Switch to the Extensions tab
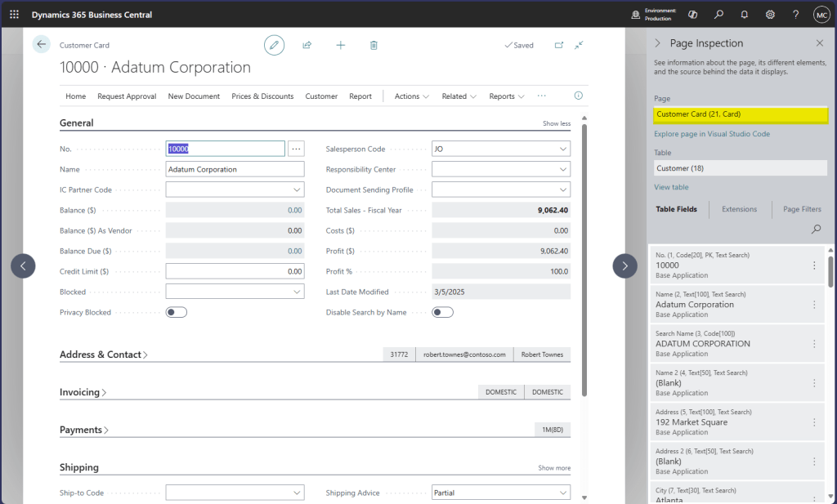The height and width of the screenshot is (504, 837). pyautogui.click(x=739, y=209)
